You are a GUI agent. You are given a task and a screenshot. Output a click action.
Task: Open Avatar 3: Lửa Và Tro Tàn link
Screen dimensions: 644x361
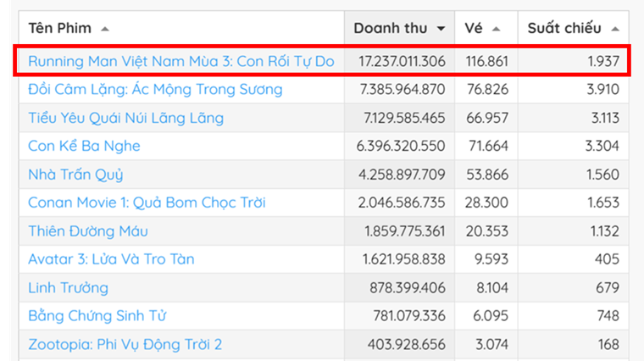(111, 259)
